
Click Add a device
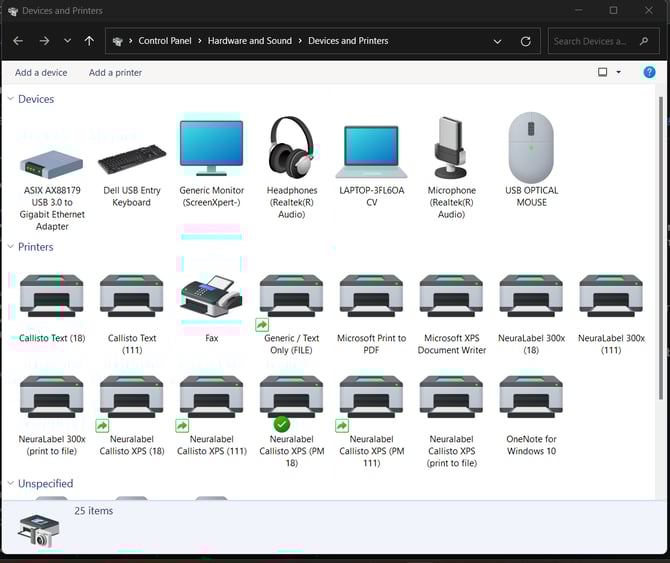click(x=41, y=73)
